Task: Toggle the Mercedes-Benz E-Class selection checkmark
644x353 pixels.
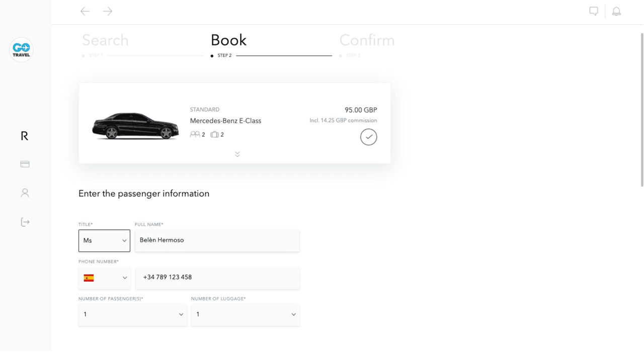Action: [x=368, y=137]
